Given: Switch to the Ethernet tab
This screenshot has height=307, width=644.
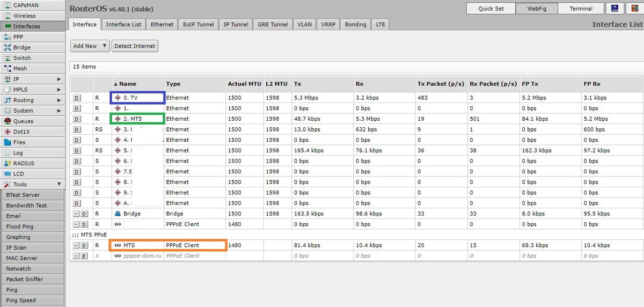Looking at the screenshot, I should tap(162, 24).
